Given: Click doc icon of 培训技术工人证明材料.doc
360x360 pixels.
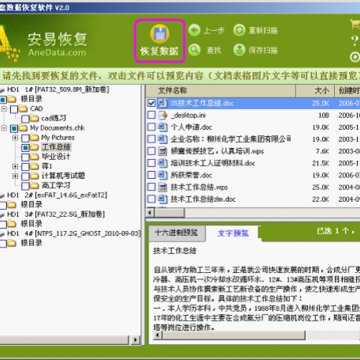Looking at the screenshot, I should click(x=162, y=163).
